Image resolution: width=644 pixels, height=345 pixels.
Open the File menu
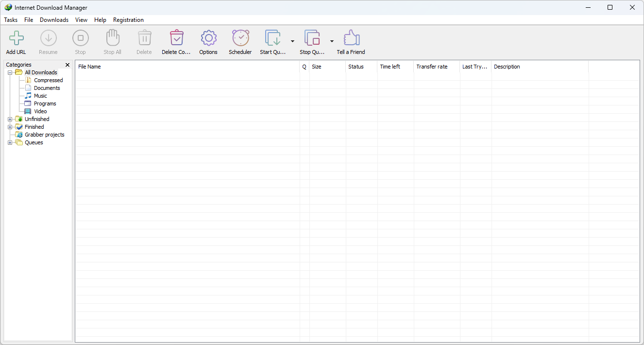pyautogui.click(x=29, y=20)
